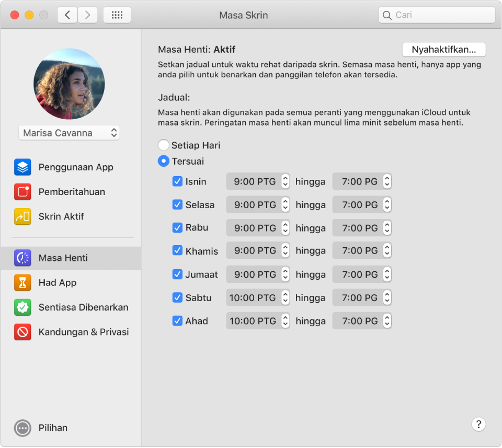Adjust Isnin end time stepper
The width and height of the screenshot is (502, 448).
tap(387, 181)
